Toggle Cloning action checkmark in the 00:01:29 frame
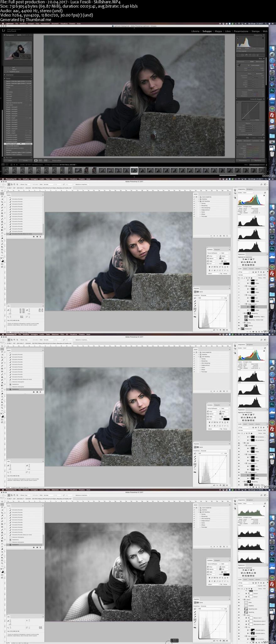276x644 pixels. coord(194,203)
